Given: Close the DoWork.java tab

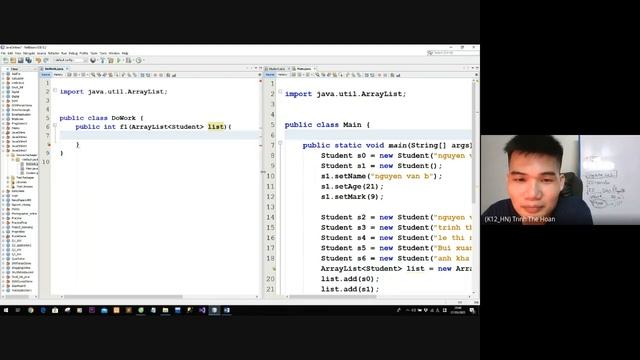Looking at the screenshot, I should [x=67, y=69].
